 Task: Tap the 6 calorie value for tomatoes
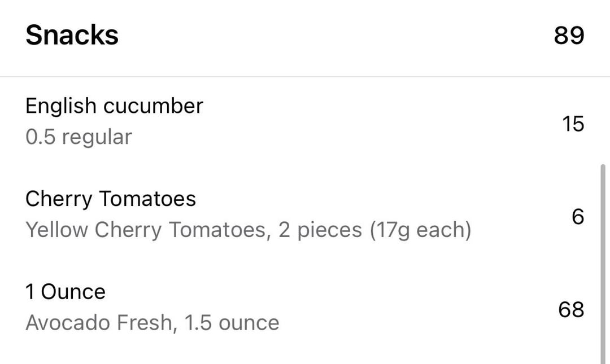[578, 217]
